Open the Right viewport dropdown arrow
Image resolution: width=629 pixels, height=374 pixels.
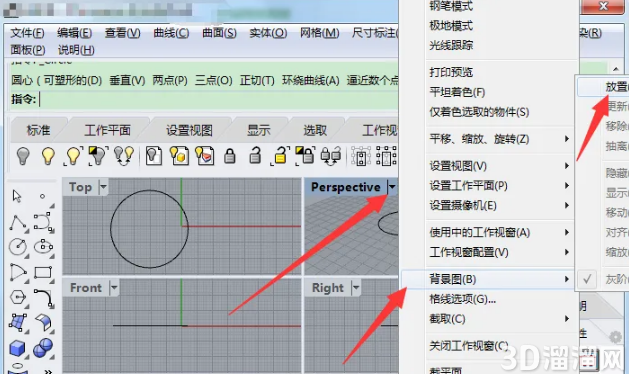pyautogui.click(x=356, y=288)
